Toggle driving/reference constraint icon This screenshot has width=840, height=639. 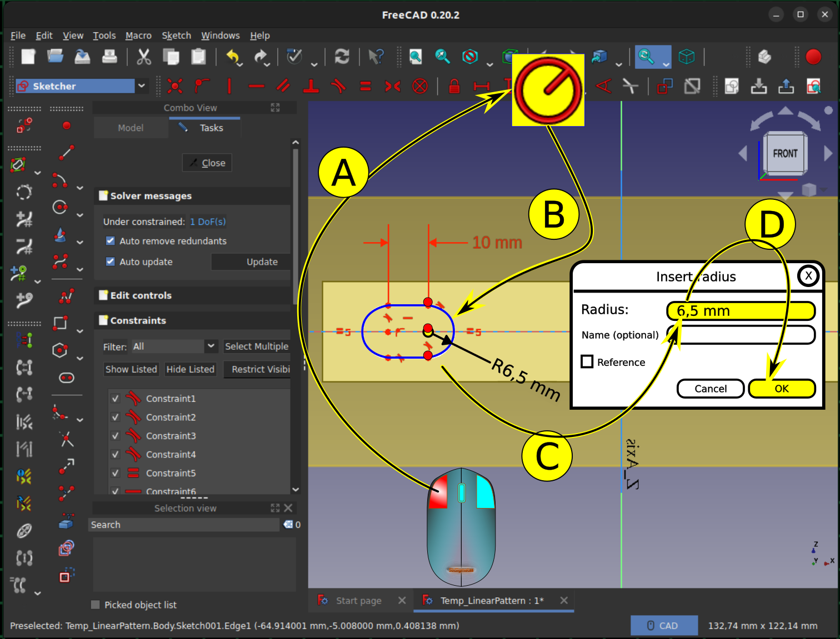click(x=664, y=86)
